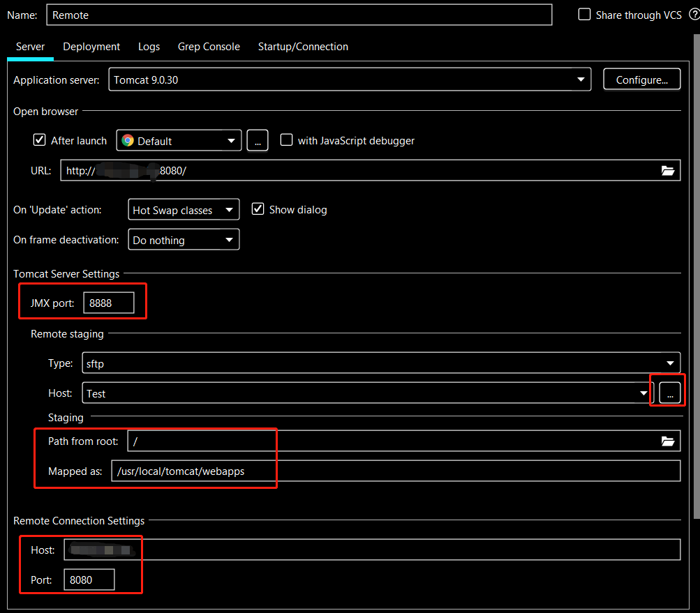Click the Name input field

299,15
